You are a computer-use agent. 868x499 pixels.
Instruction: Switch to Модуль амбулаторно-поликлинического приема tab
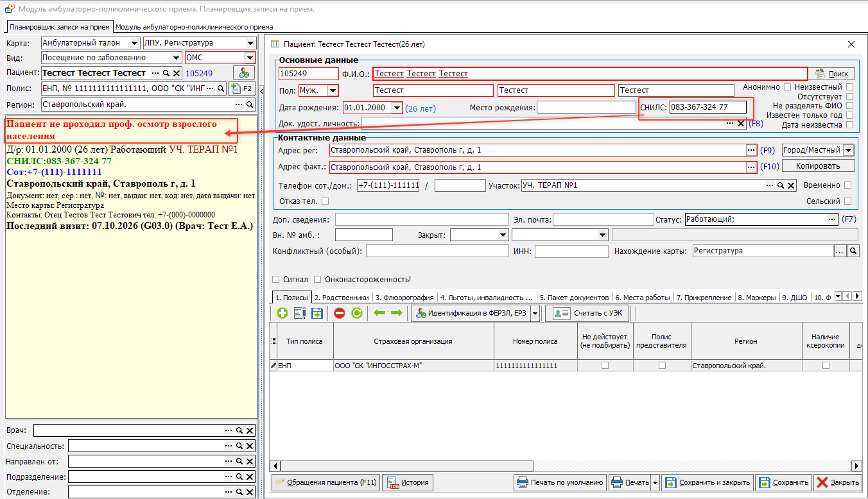[x=194, y=27]
